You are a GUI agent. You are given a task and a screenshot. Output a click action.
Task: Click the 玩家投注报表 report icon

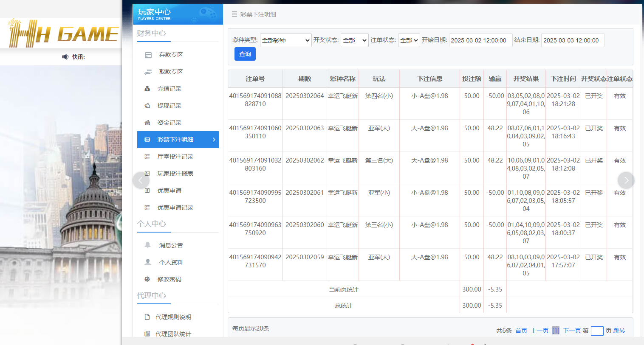click(147, 174)
